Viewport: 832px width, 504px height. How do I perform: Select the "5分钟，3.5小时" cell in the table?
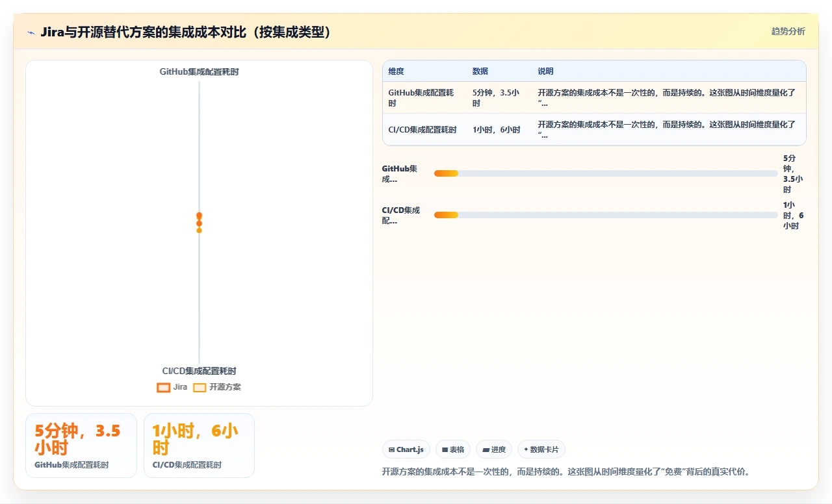point(499,98)
